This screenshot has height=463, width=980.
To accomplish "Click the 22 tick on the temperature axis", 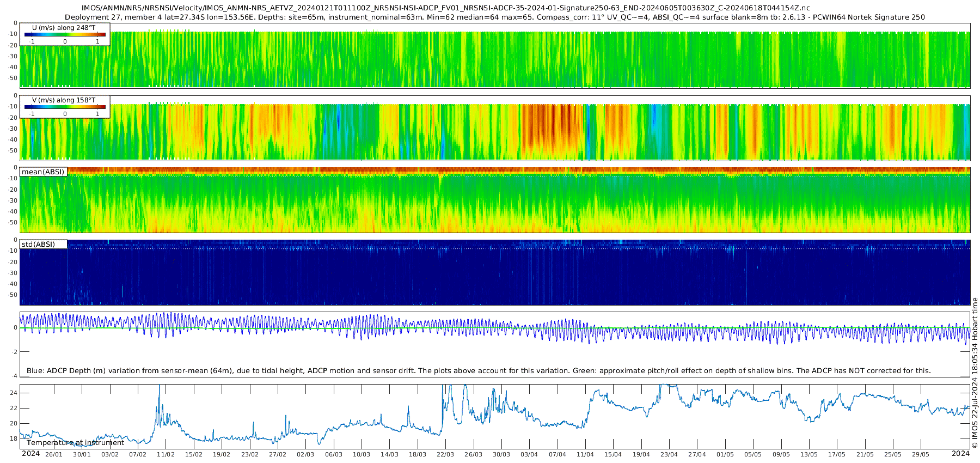I will click(x=14, y=408).
